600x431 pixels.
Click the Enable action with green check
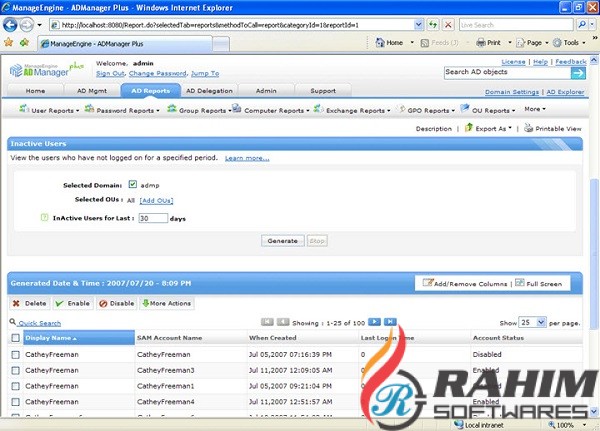[x=73, y=304]
